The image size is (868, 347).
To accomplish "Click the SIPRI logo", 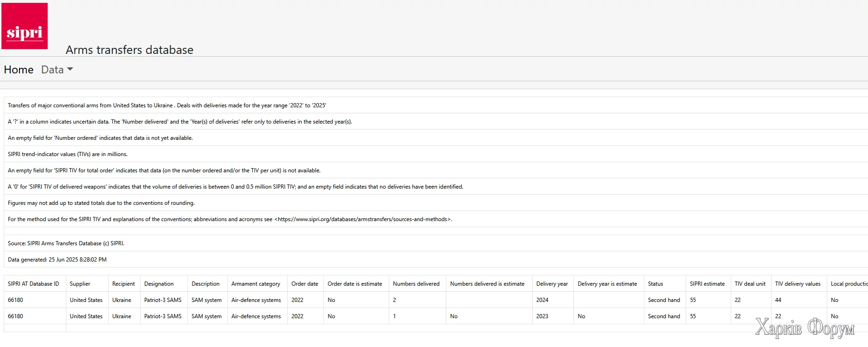I will tap(25, 26).
